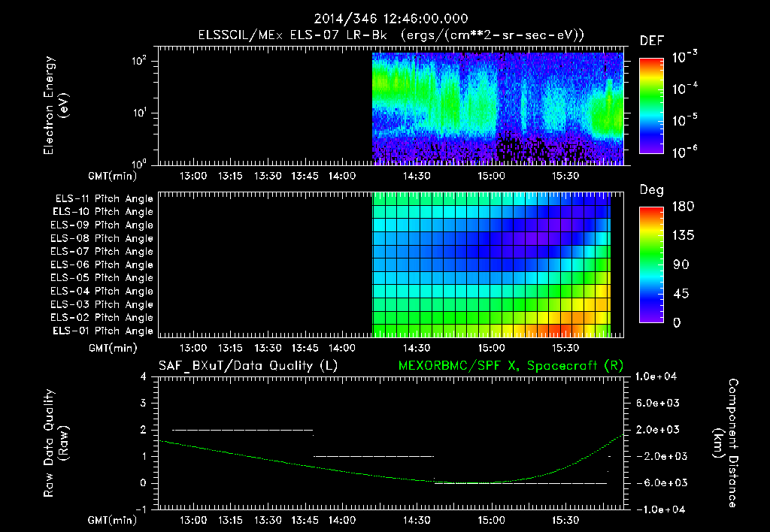
Task: Click the white data quality segment at level 2
Action: pos(243,430)
